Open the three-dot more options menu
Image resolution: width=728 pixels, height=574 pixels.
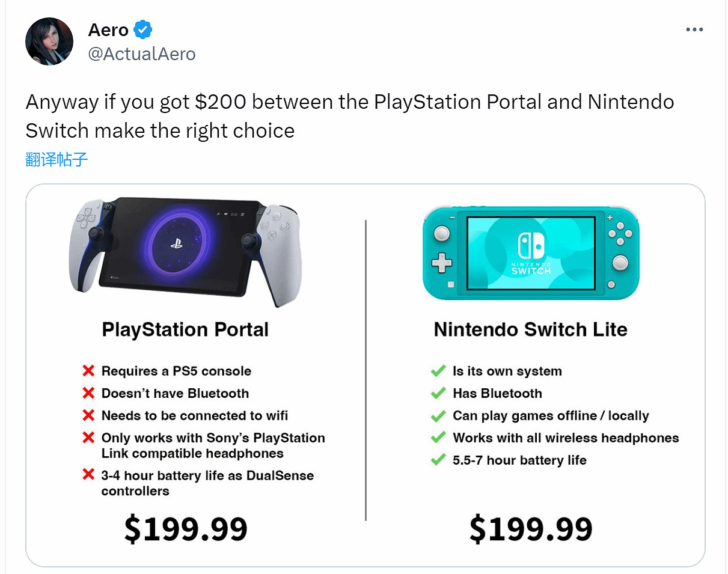point(694,29)
